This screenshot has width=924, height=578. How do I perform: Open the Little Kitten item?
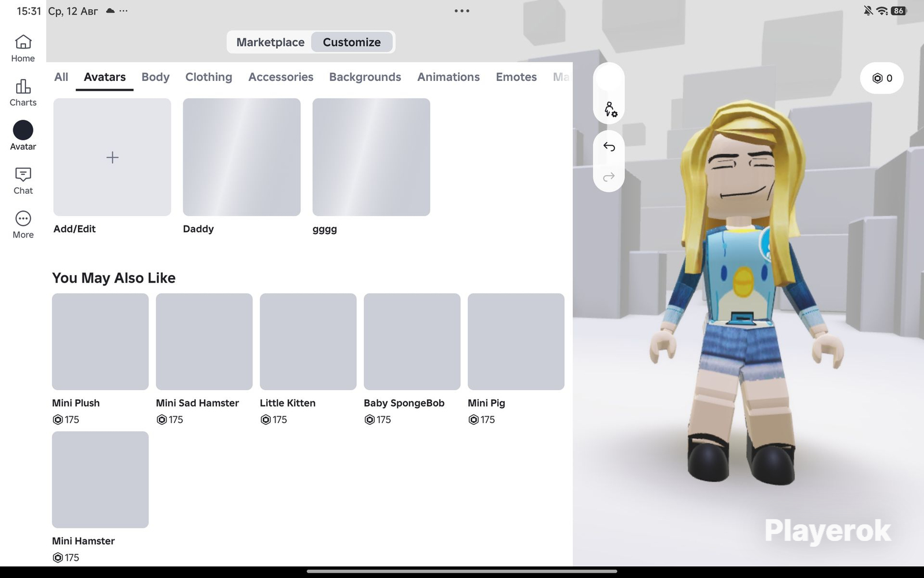[308, 342]
